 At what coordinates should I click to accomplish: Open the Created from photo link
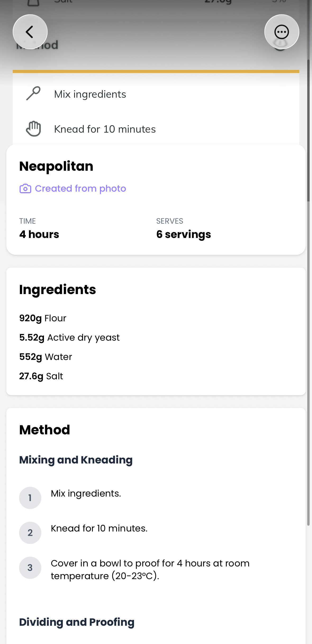80,189
